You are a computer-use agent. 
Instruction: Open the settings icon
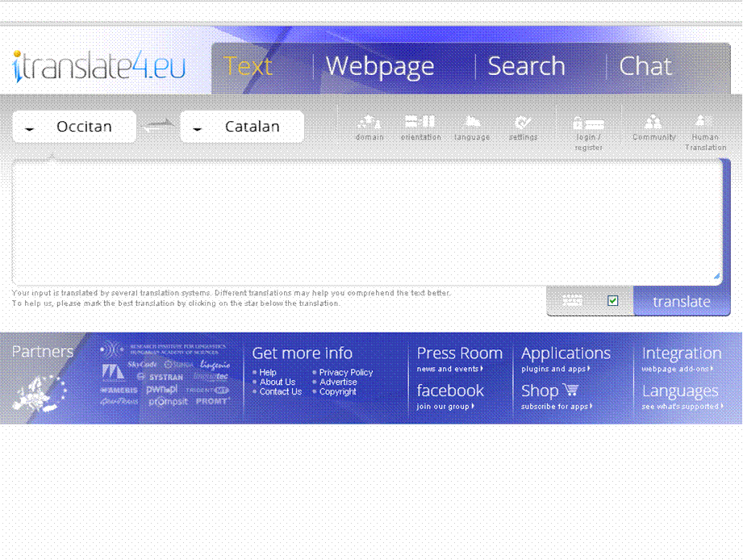click(x=522, y=123)
